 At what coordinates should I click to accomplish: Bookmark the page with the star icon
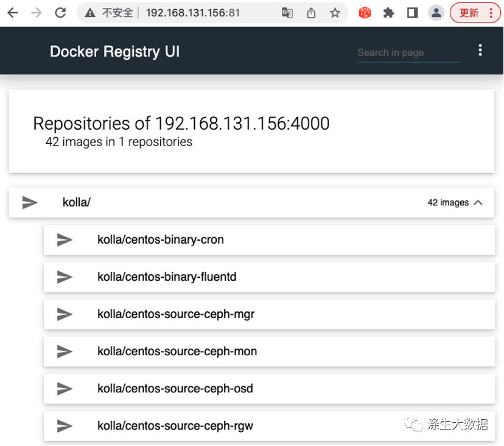coord(335,13)
